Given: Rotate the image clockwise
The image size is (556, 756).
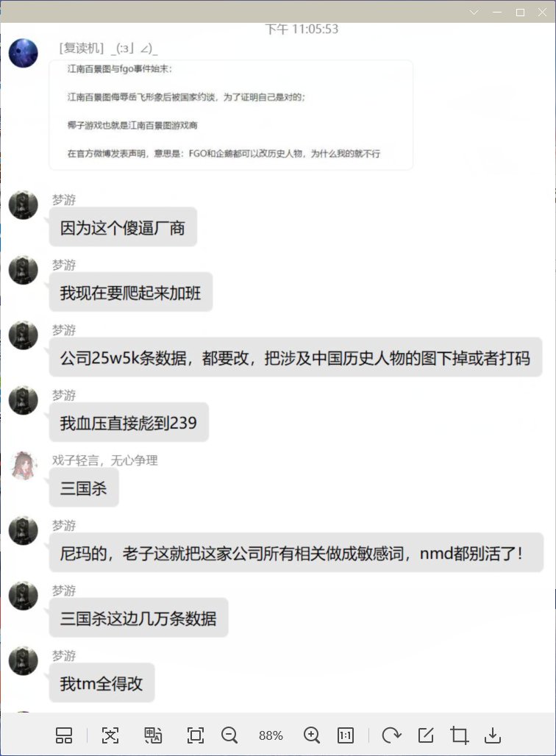Looking at the screenshot, I should (x=391, y=735).
